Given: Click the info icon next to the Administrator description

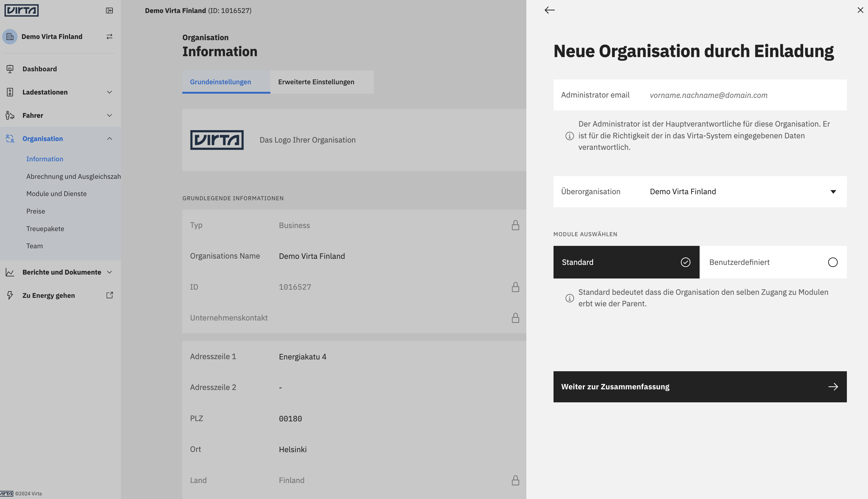Looking at the screenshot, I should click(570, 136).
